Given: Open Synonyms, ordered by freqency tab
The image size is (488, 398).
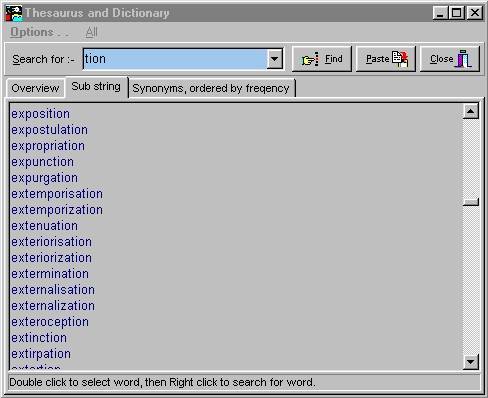Looking at the screenshot, I should pyautogui.click(x=211, y=88).
